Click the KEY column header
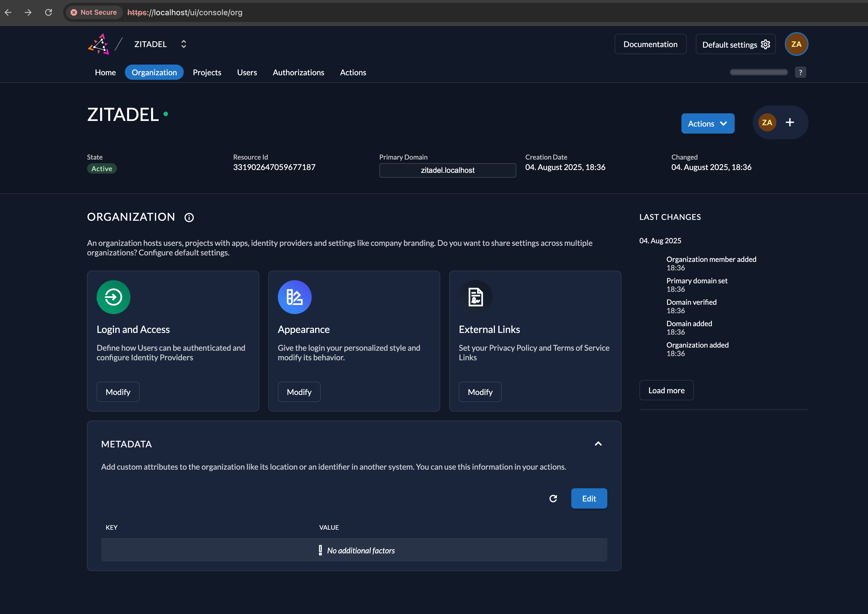 click(x=112, y=527)
